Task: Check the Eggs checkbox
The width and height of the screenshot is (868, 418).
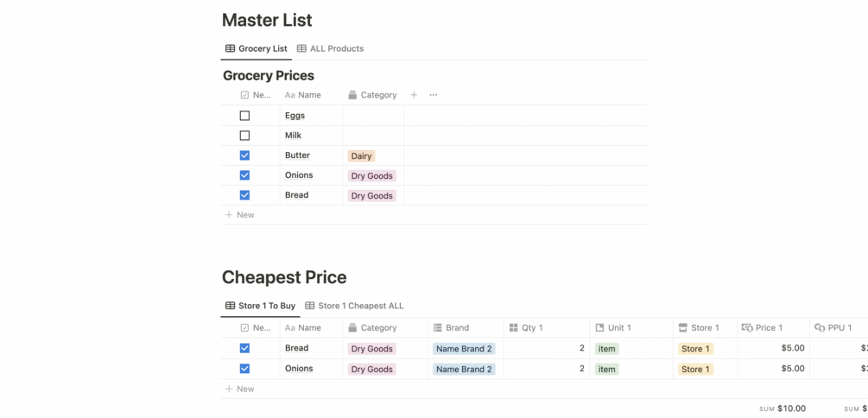Action: [x=244, y=116]
